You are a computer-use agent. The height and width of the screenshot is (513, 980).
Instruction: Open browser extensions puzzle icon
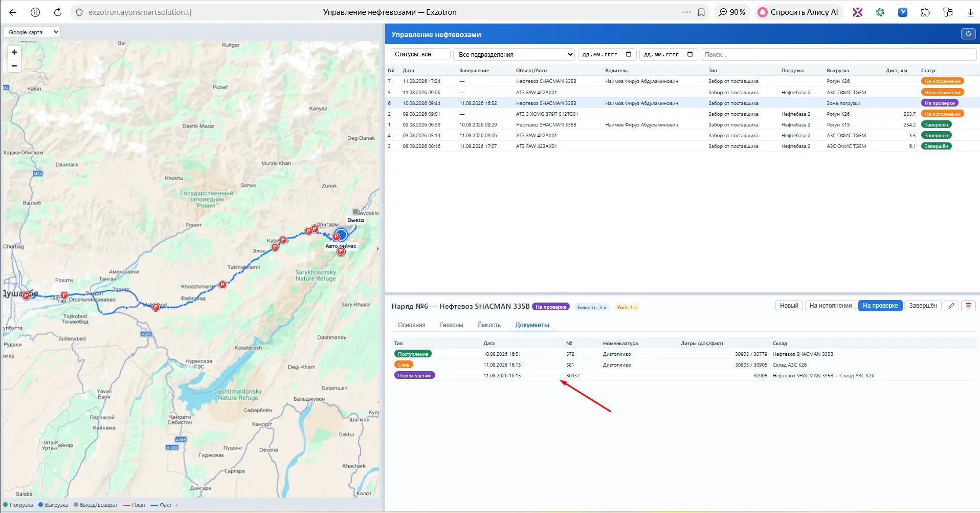coord(925,12)
